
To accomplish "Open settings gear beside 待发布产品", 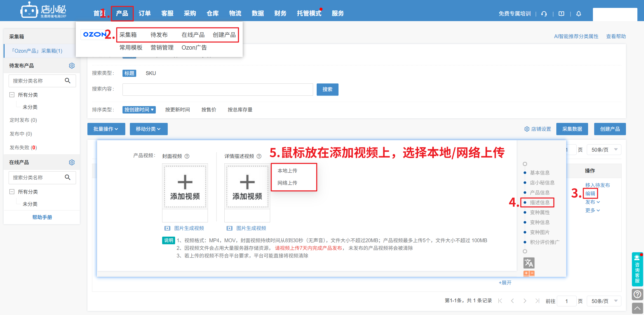I will (x=72, y=66).
